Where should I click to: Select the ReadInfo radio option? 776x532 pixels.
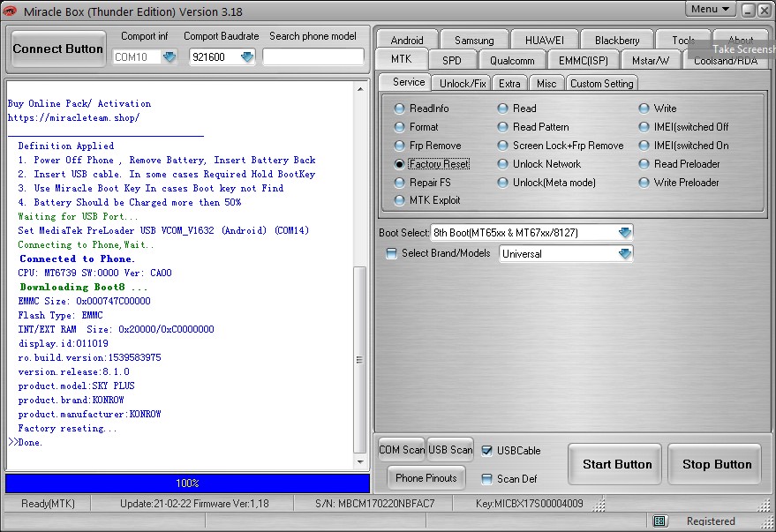[400, 109]
